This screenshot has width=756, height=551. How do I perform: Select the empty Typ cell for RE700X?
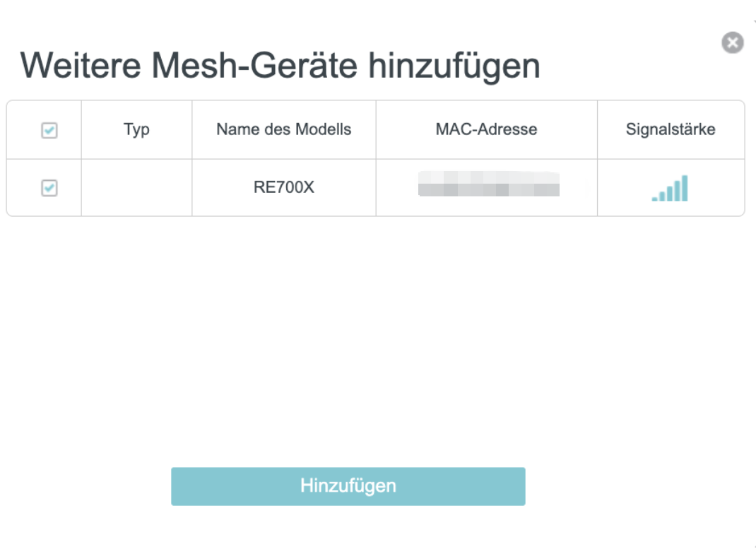(x=136, y=186)
